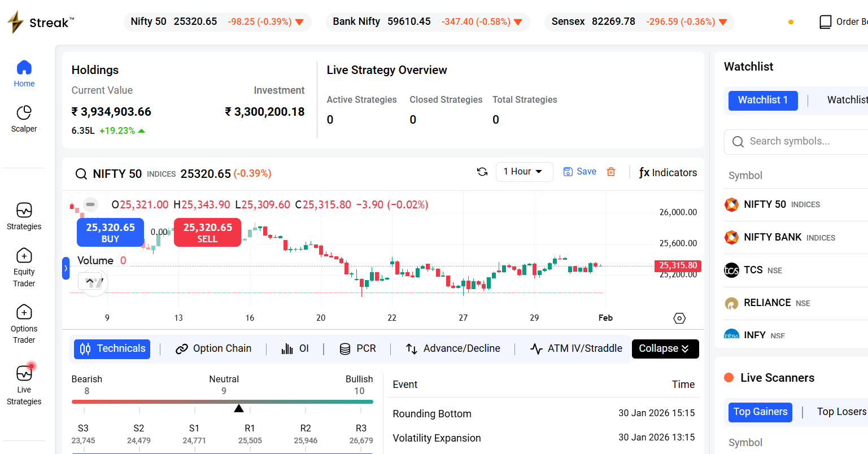This screenshot has width=868, height=454.
Task: Open the 1 Hour timeframe dropdown
Action: coord(523,172)
